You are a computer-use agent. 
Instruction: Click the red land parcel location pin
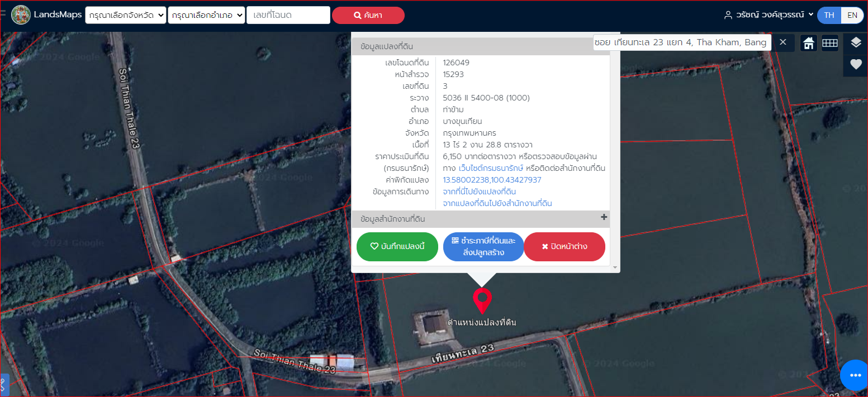click(x=482, y=301)
